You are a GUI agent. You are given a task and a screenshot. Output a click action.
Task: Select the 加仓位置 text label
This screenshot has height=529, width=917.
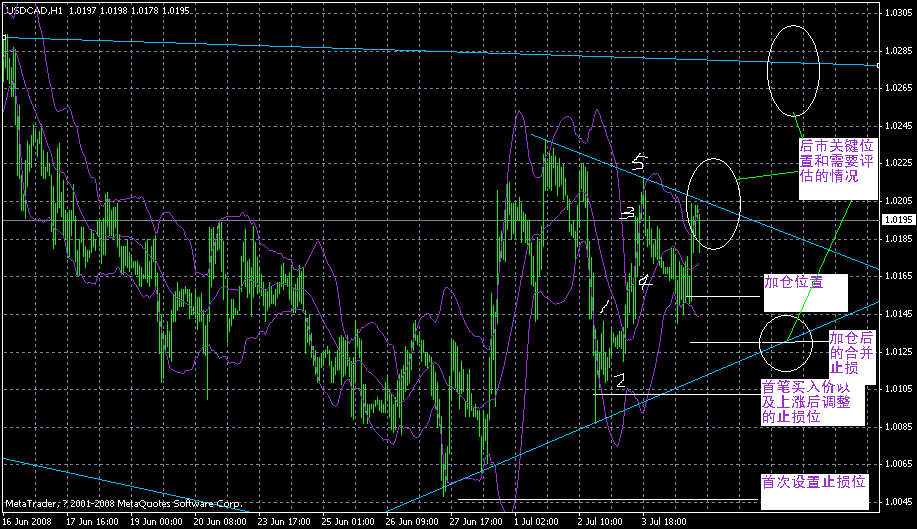[805, 292]
